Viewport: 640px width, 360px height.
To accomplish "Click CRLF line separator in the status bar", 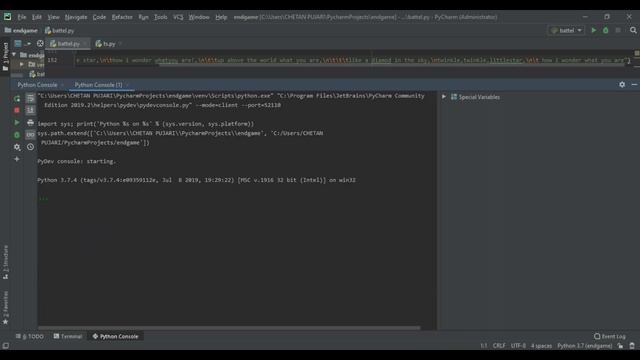I will pyautogui.click(x=499, y=346).
